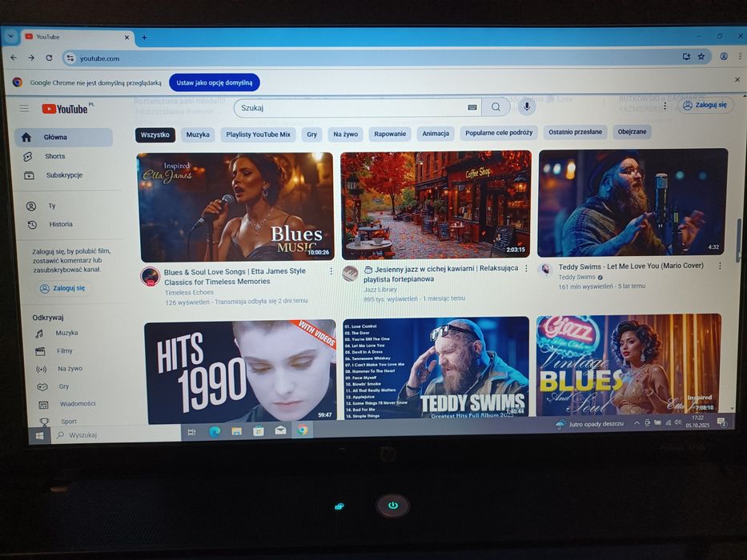This screenshot has width=747, height=560.
Task: Open Mail app from taskbar
Action: [280, 430]
